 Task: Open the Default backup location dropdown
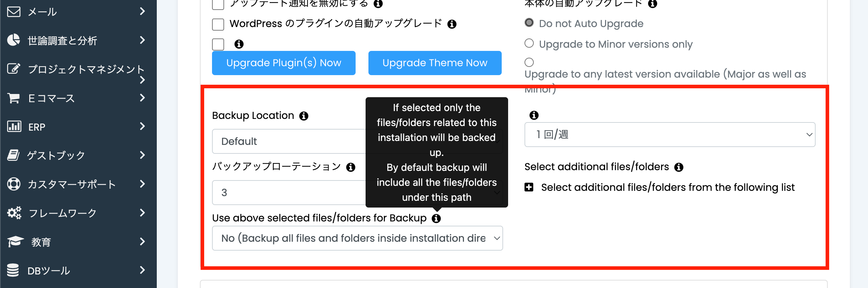coord(289,141)
